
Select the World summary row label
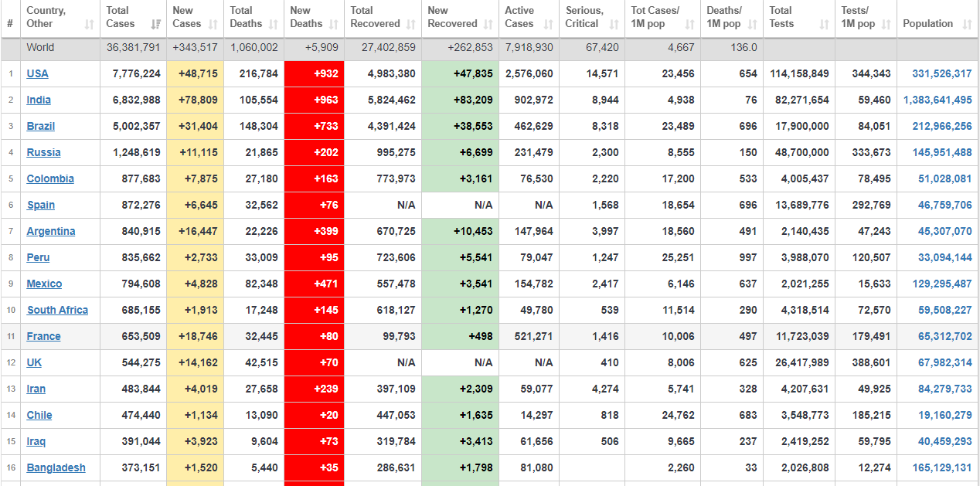(40, 47)
